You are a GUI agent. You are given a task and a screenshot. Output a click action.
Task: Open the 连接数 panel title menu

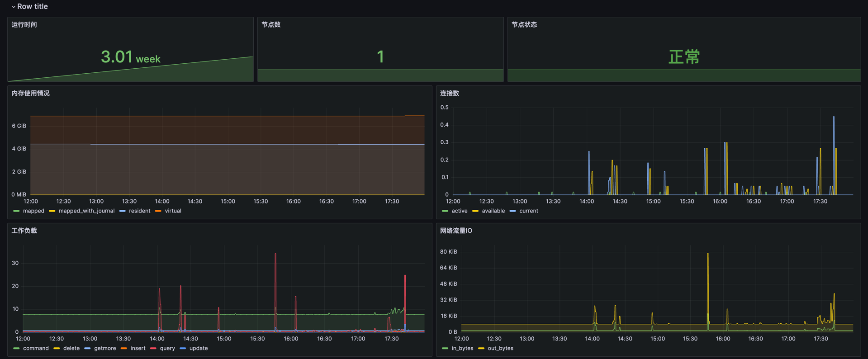(x=450, y=93)
